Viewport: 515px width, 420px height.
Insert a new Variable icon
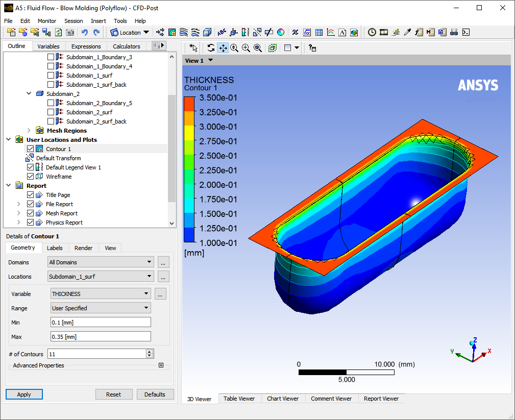[295, 32]
